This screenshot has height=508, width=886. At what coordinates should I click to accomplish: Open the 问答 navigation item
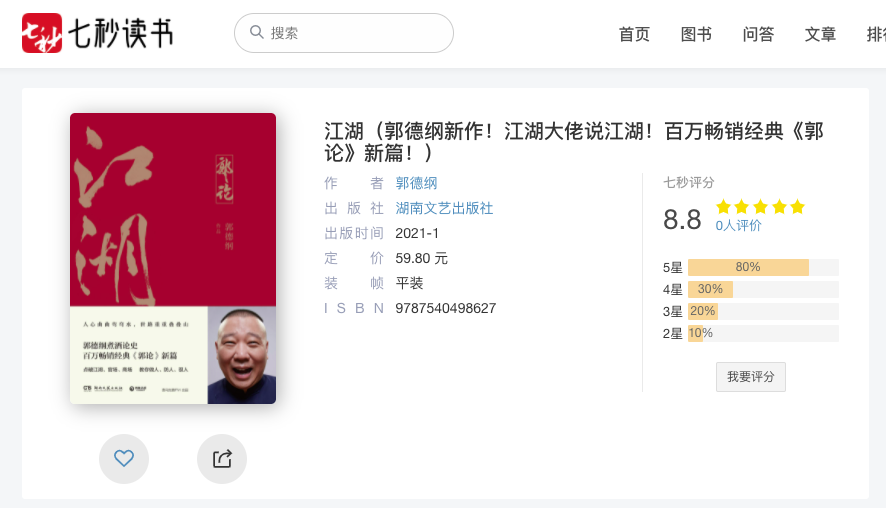pyautogui.click(x=758, y=34)
